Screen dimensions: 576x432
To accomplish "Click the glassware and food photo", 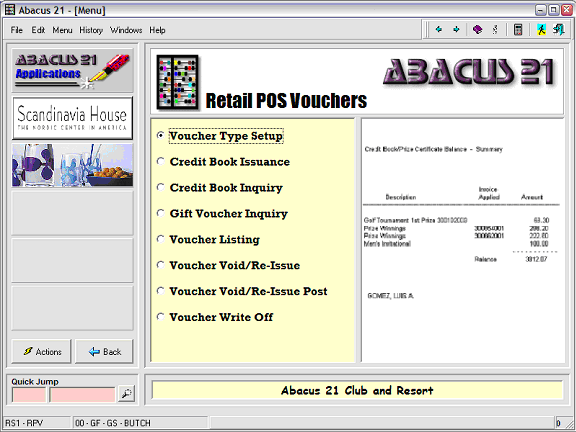I will tap(72, 165).
